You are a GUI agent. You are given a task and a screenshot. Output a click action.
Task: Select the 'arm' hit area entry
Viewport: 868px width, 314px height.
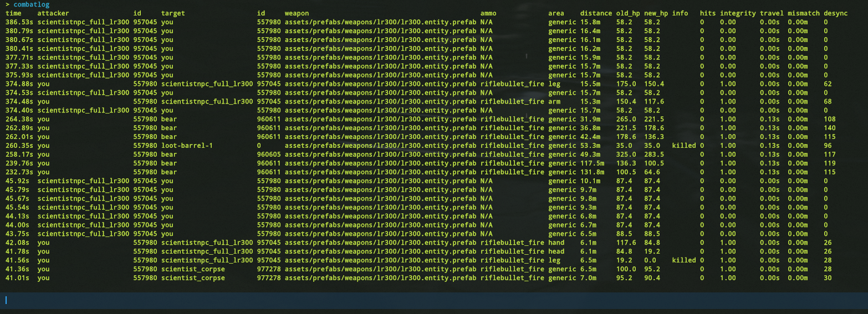tap(554, 101)
